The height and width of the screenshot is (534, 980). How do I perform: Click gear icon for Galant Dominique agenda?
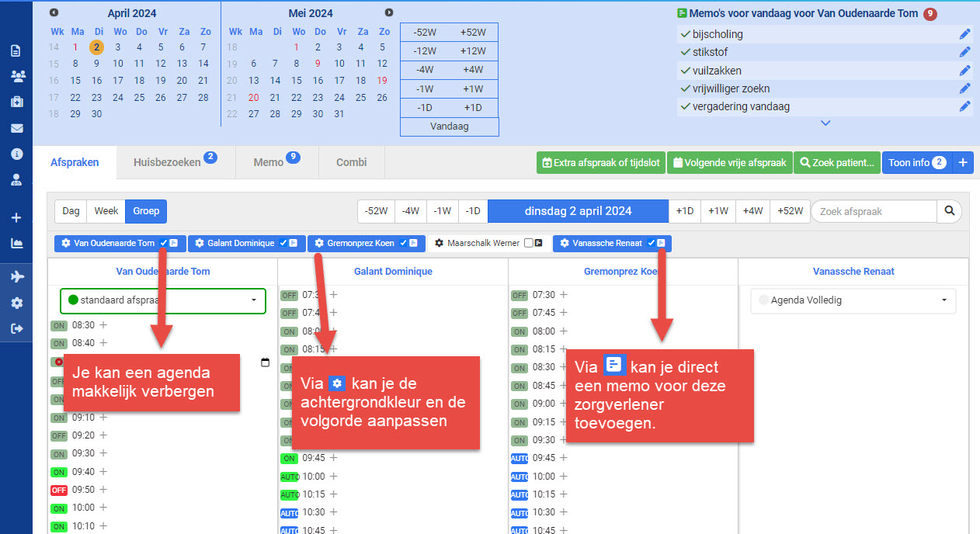coord(200,244)
